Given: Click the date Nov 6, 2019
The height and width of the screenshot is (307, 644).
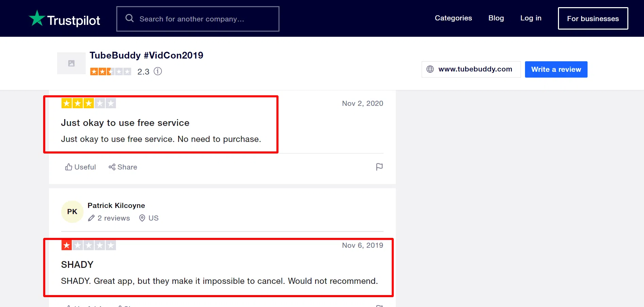Looking at the screenshot, I should (x=362, y=245).
